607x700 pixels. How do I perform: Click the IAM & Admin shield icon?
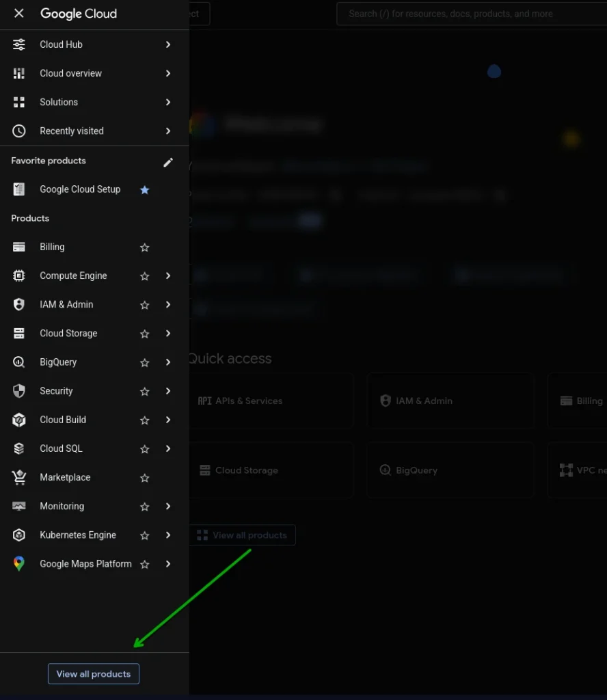pos(19,305)
